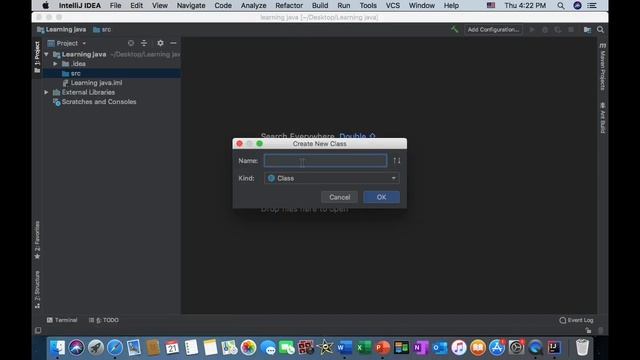Open the Ant Build side tab
This screenshot has width=640, height=360.
602,118
